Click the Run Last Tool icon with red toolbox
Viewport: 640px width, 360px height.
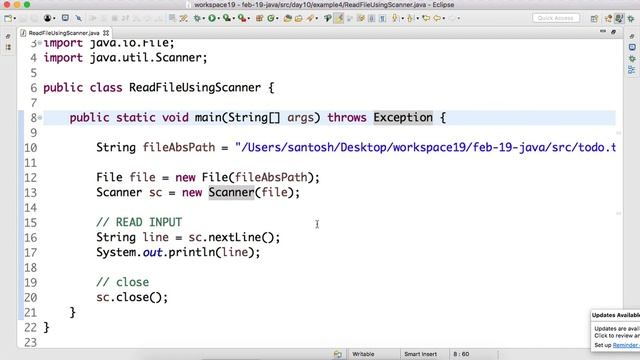(242, 18)
